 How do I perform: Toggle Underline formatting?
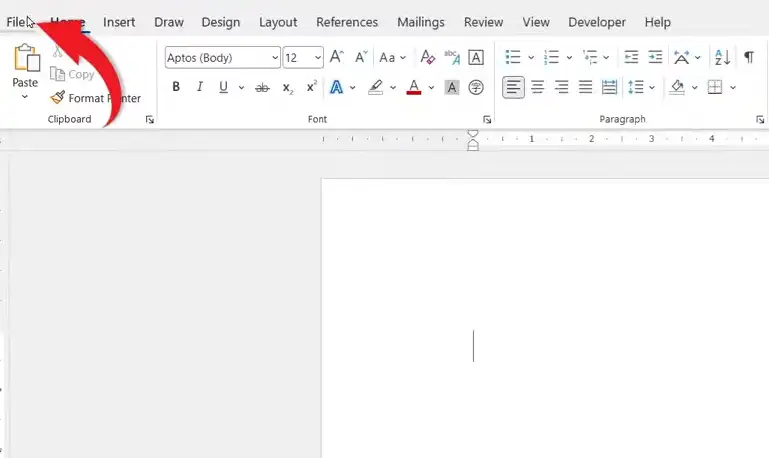tap(224, 87)
